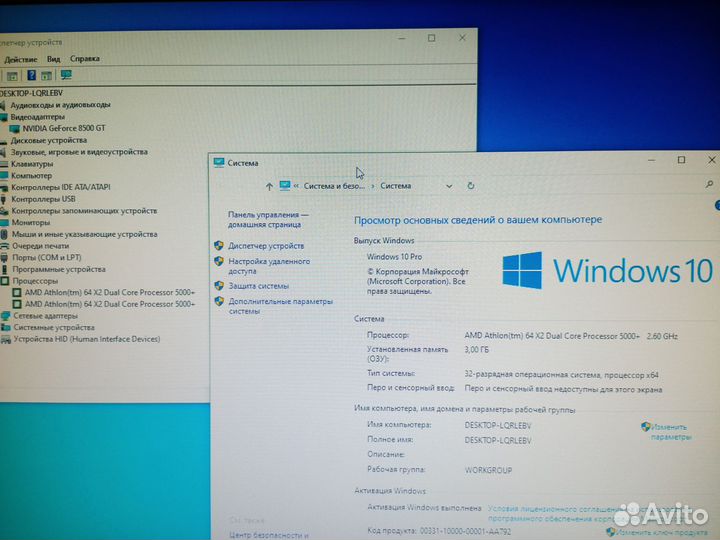This screenshot has width=720, height=540.
Task: Open the Действие menu in Device Manager
Action: tap(20, 59)
